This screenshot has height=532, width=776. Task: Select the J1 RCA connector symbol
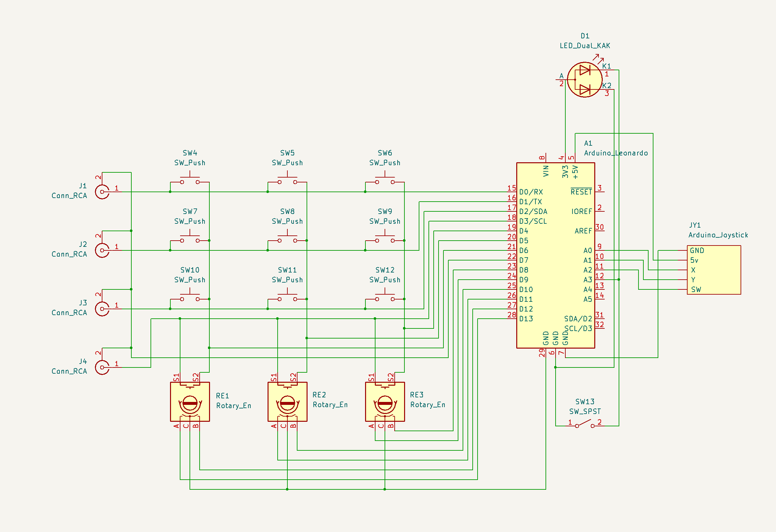[x=102, y=192]
